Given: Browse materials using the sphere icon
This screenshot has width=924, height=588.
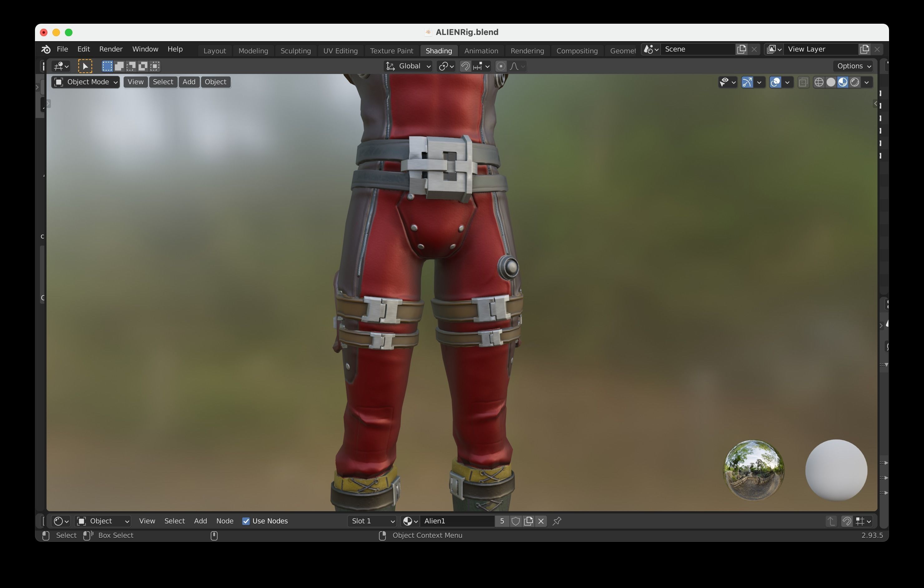Looking at the screenshot, I should click(410, 521).
